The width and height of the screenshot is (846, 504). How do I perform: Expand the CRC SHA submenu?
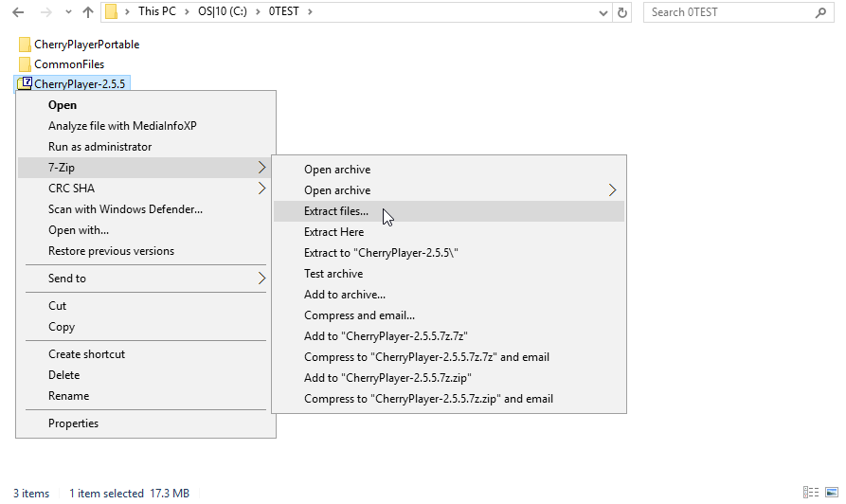coord(146,189)
